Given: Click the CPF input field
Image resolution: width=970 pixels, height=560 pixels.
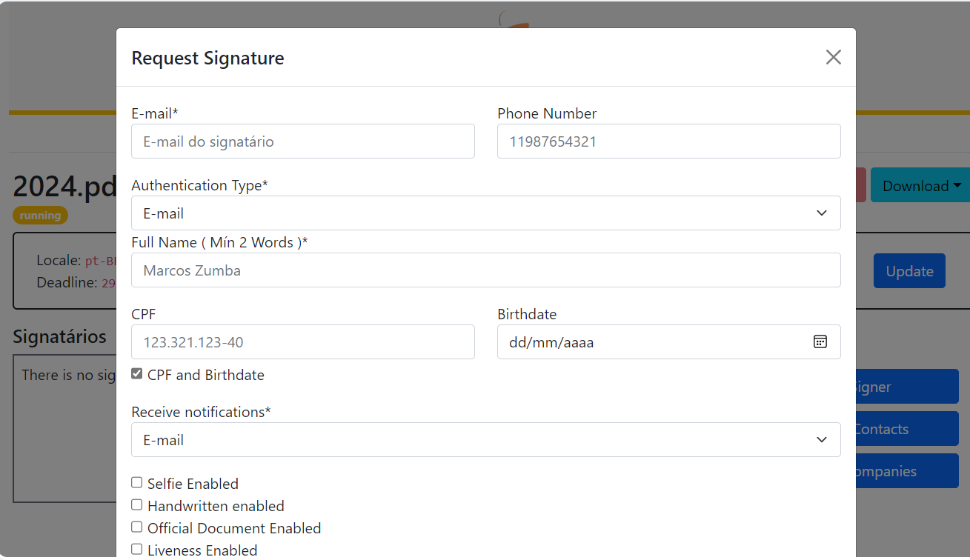Looking at the screenshot, I should (302, 342).
